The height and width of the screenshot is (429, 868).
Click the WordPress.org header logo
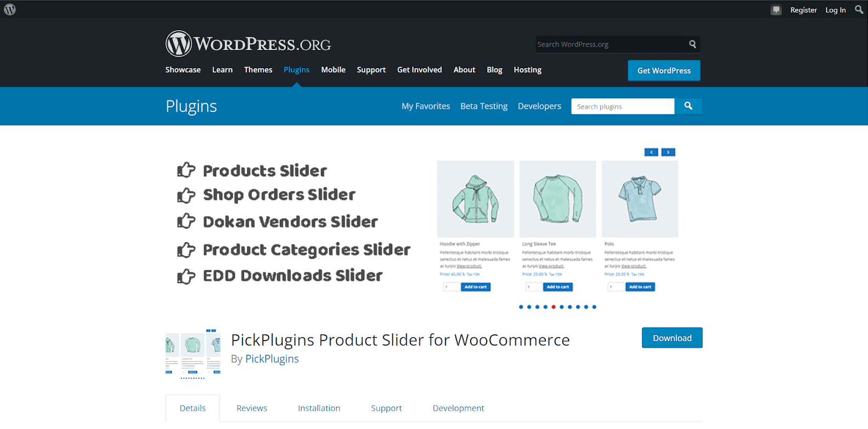(249, 43)
